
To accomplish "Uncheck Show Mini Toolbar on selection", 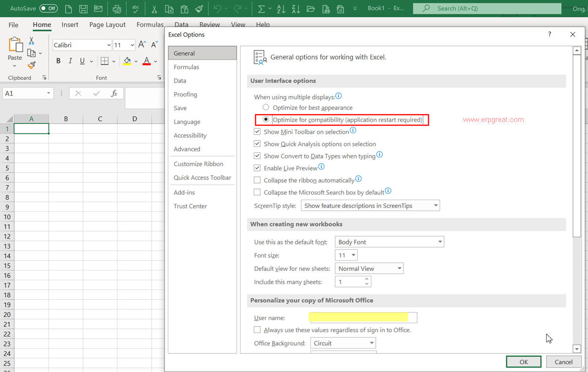I will [257, 132].
